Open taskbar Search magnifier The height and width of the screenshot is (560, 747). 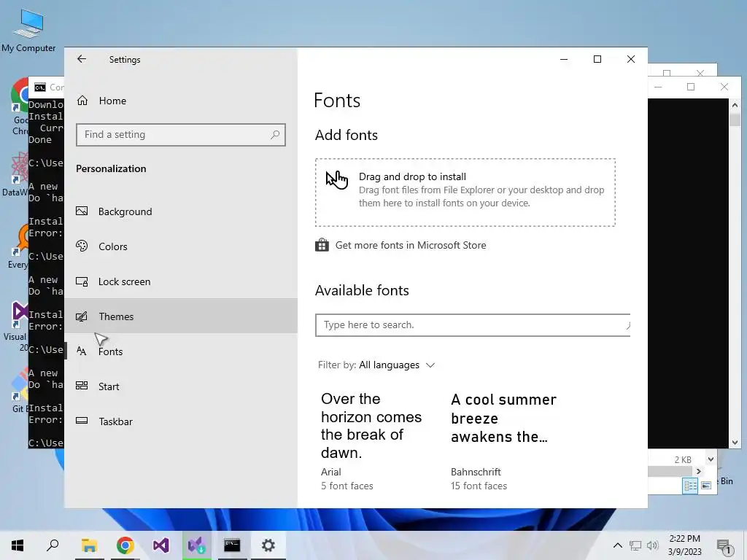coord(53,545)
